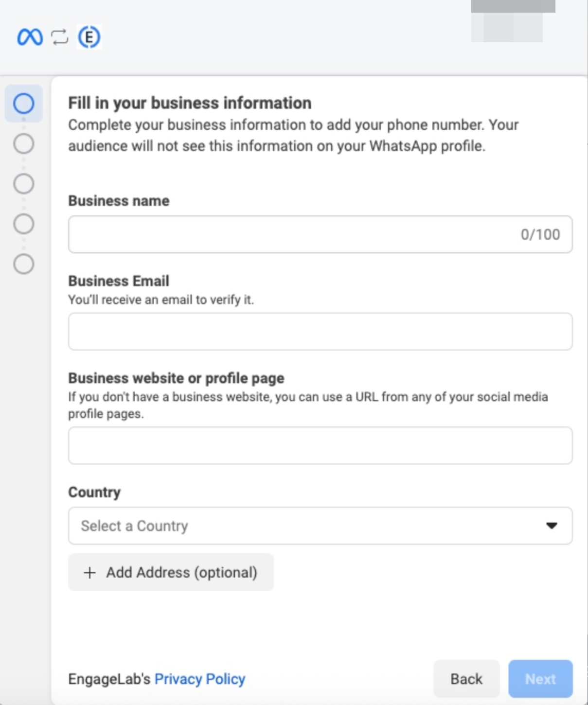Click the transfer arrows icon beside the Meta logo
Image resolution: width=588 pixels, height=705 pixels.
point(58,37)
